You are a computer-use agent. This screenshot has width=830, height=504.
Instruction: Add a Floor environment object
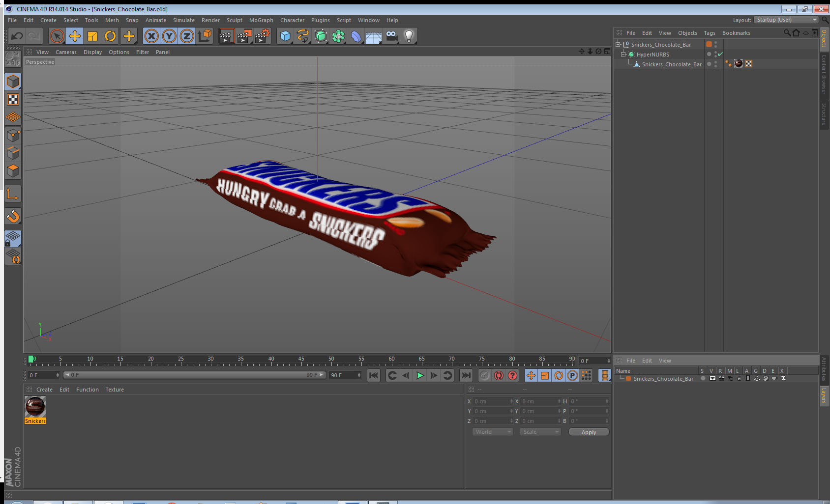coord(374,36)
